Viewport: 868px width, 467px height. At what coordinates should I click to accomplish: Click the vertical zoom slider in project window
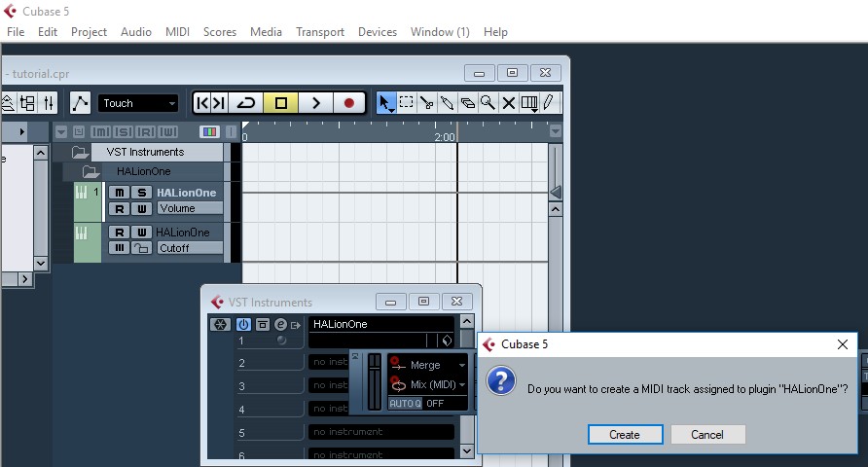556,192
